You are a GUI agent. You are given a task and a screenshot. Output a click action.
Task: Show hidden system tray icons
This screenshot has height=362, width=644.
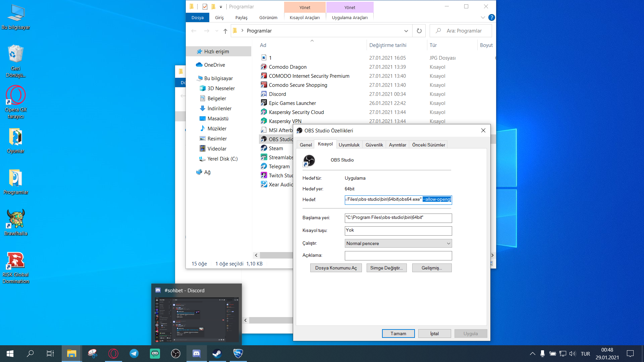click(x=532, y=354)
